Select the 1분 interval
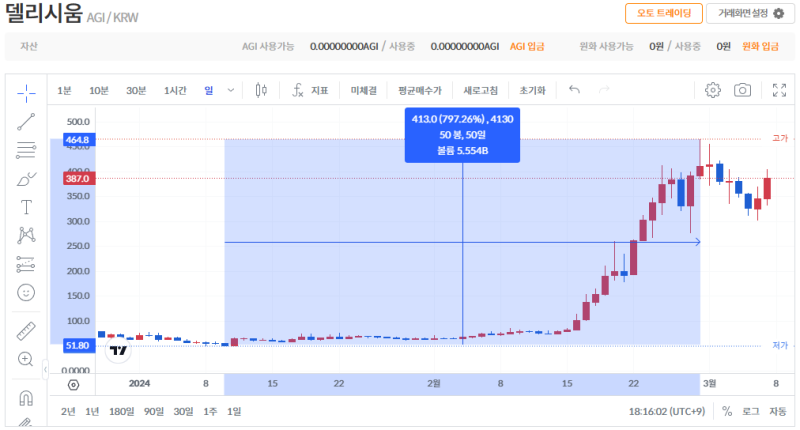This screenshot has height=430, width=800. coord(64,90)
